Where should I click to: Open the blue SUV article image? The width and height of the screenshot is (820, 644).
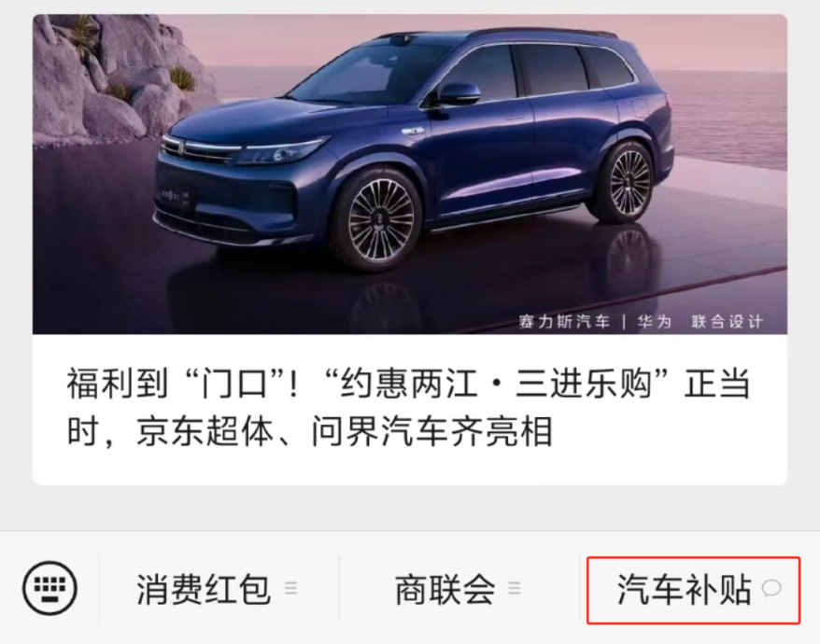pyautogui.click(x=410, y=175)
